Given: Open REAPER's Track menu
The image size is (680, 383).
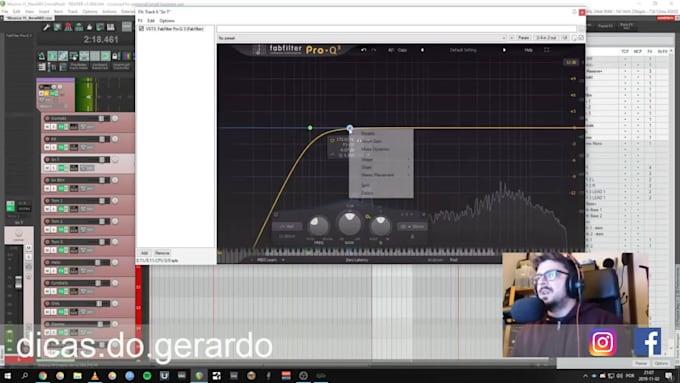Looking at the screenshot, I should coord(72,11).
